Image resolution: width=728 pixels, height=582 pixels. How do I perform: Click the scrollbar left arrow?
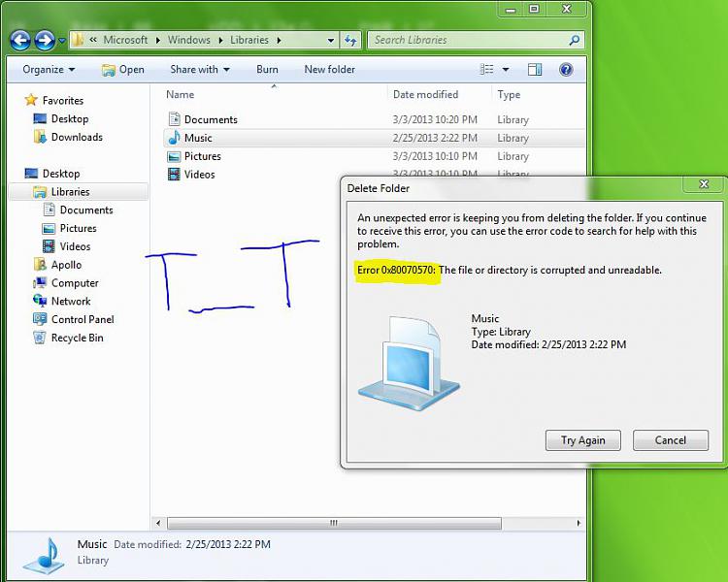pos(158,523)
